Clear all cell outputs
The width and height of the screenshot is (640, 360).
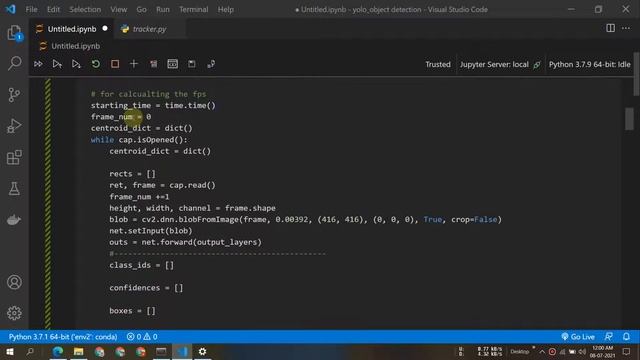tap(153, 64)
